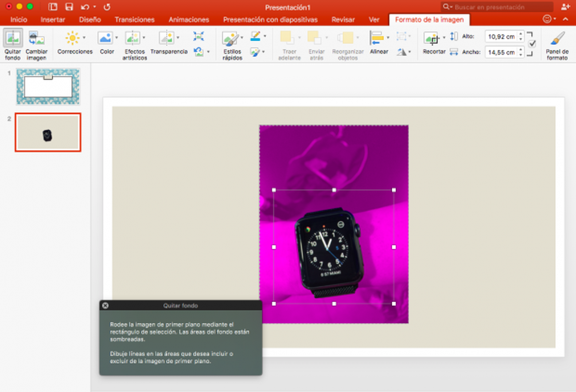Viewport: 576px width, 392px height.
Task: Toggle the lock aspect ratio checkbox
Action: pos(532,44)
